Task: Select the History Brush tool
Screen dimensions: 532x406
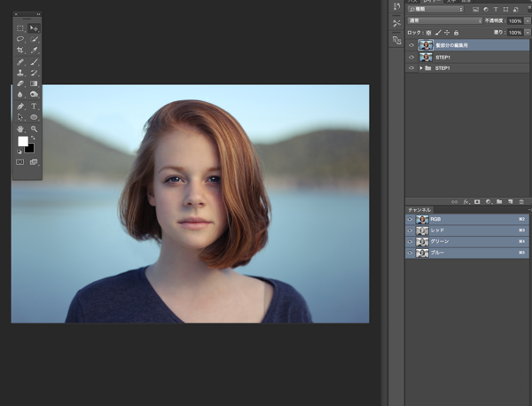Action: coord(34,73)
